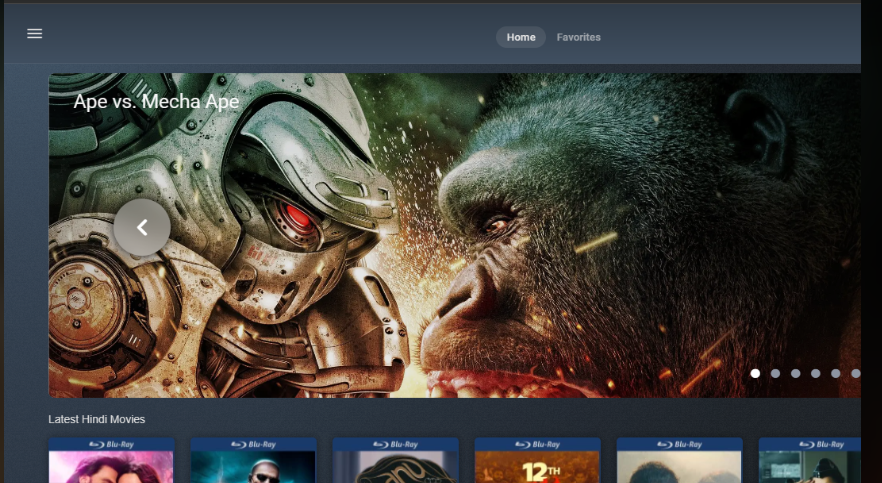This screenshot has height=483, width=882.
Task: Go to previous carousel slide arrow
Action: 142,227
